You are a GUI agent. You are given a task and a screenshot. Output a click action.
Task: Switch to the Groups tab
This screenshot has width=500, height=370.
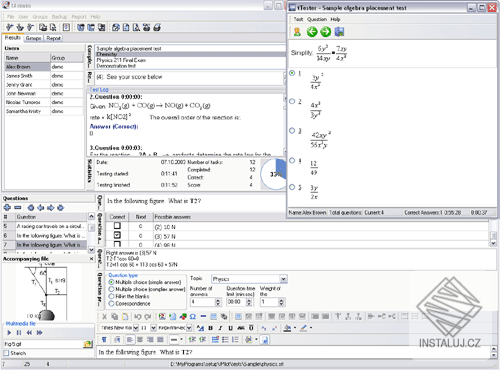(x=33, y=38)
